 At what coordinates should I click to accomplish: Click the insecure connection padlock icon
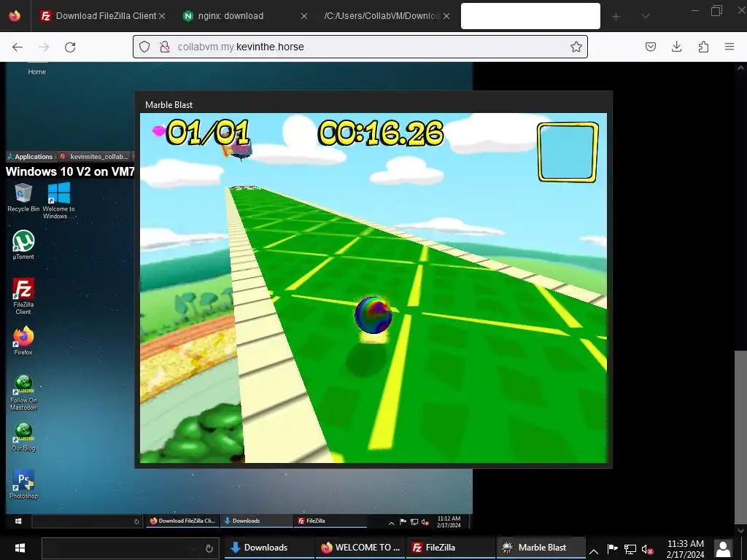click(x=165, y=47)
